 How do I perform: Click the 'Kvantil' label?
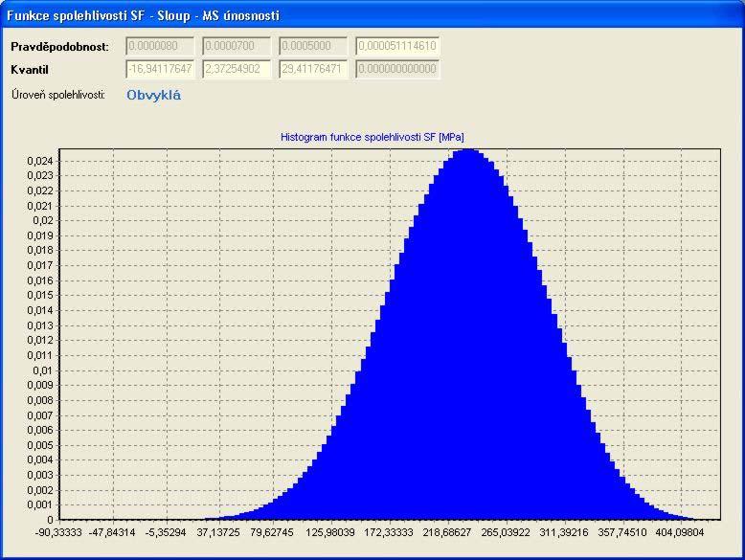pos(30,69)
